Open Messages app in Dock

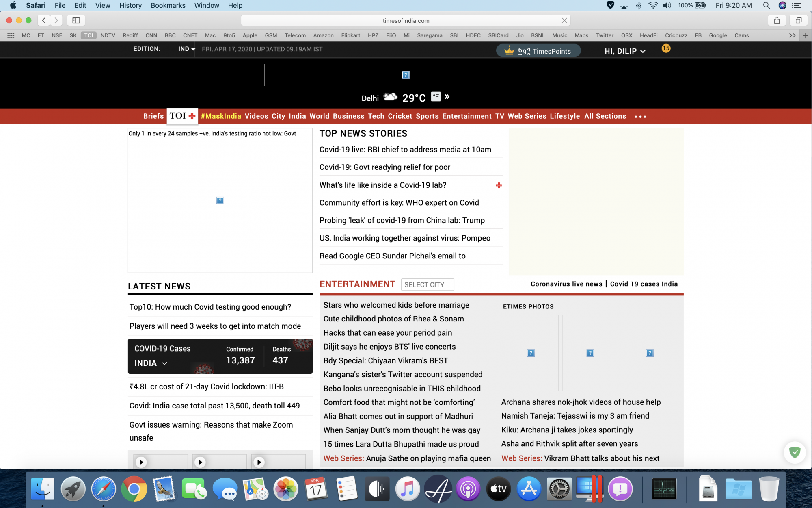click(x=225, y=488)
